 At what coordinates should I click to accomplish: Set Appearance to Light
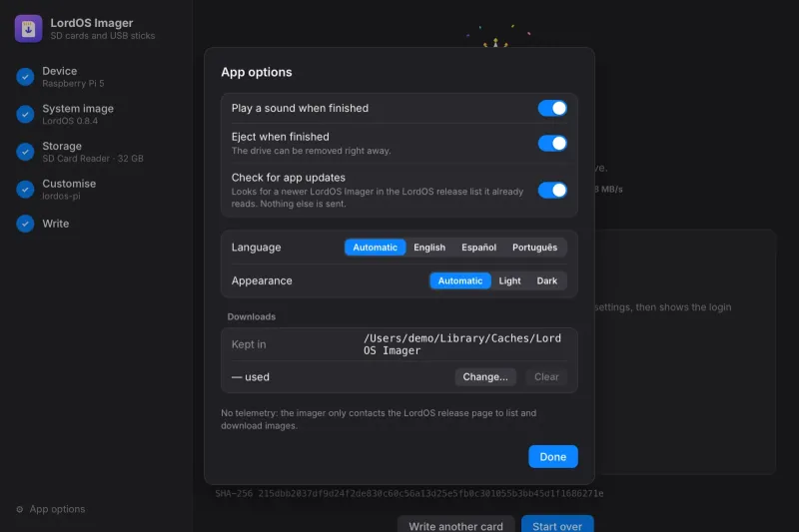(509, 281)
